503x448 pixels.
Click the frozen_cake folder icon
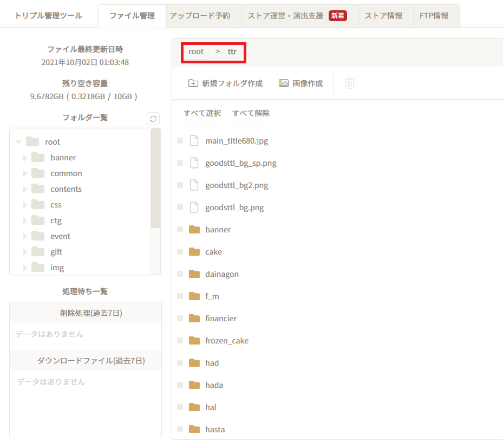(x=194, y=341)
